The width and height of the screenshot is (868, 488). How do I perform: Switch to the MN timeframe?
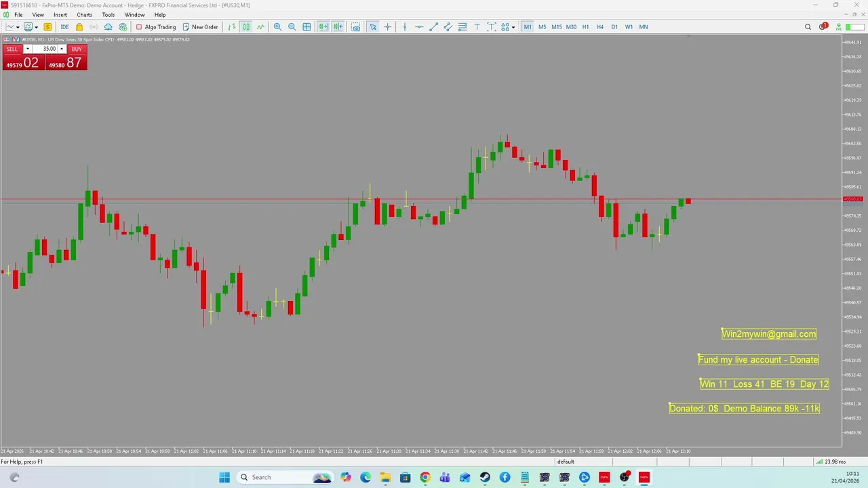click(644, 27)
